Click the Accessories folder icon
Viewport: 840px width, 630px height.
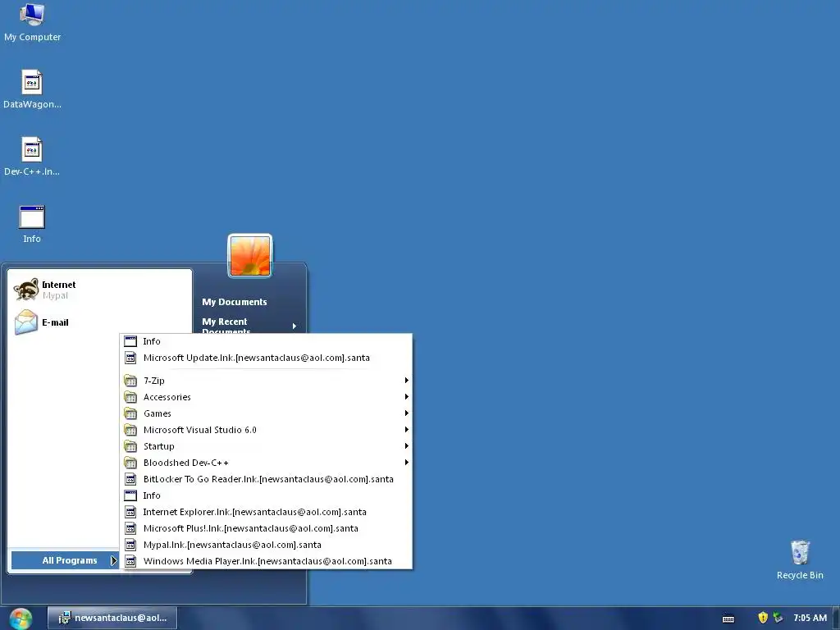130,397
